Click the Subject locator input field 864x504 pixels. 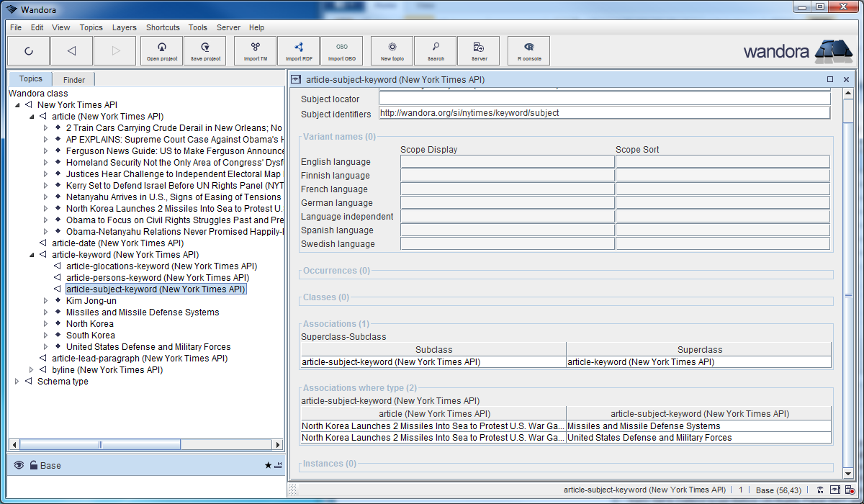pyautogui.click(x=604, y=99)
